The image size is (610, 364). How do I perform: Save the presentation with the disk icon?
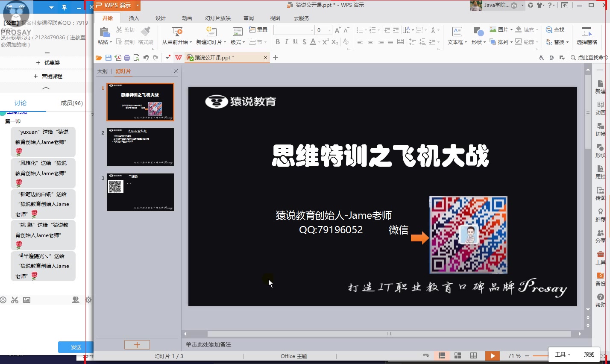pos(109,58)
